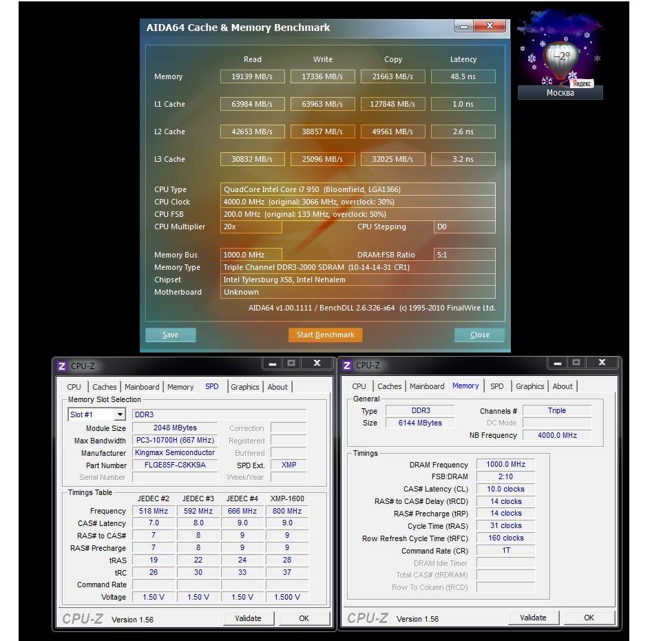The height and width of the screenshot is (641, 672).
Task: Show About tab in CPU-Z SPD window
Action: (x=277, y=387)
